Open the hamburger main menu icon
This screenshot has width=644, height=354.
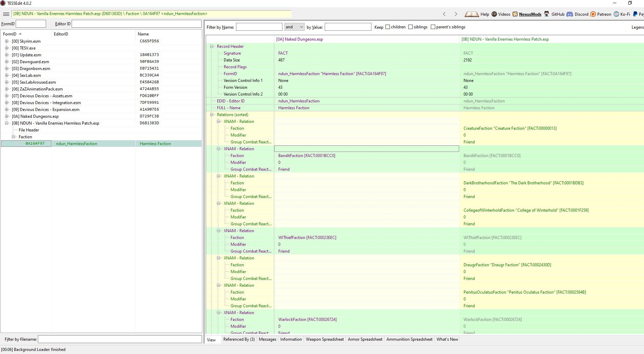click(6, 14)
